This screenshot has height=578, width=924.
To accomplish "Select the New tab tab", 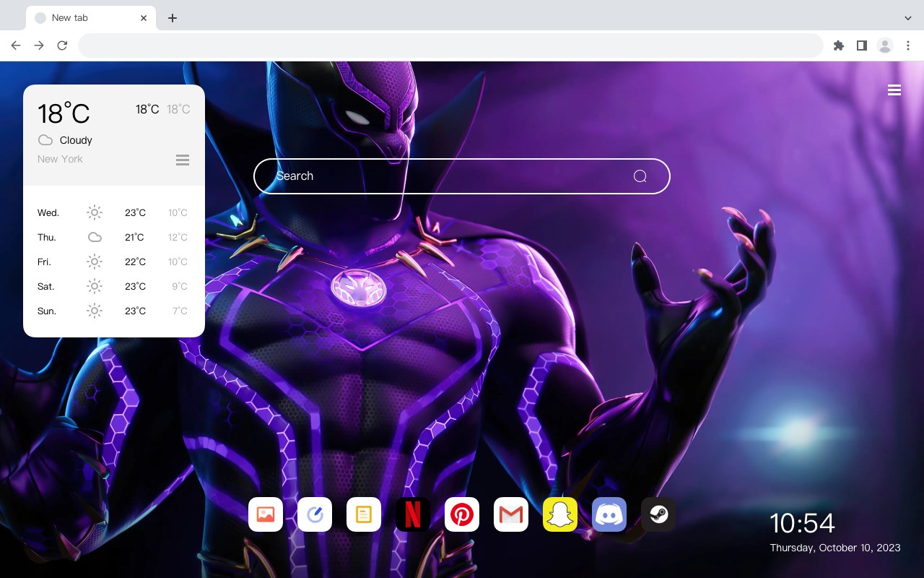I will pyautogui.click(x=91, y=18).
